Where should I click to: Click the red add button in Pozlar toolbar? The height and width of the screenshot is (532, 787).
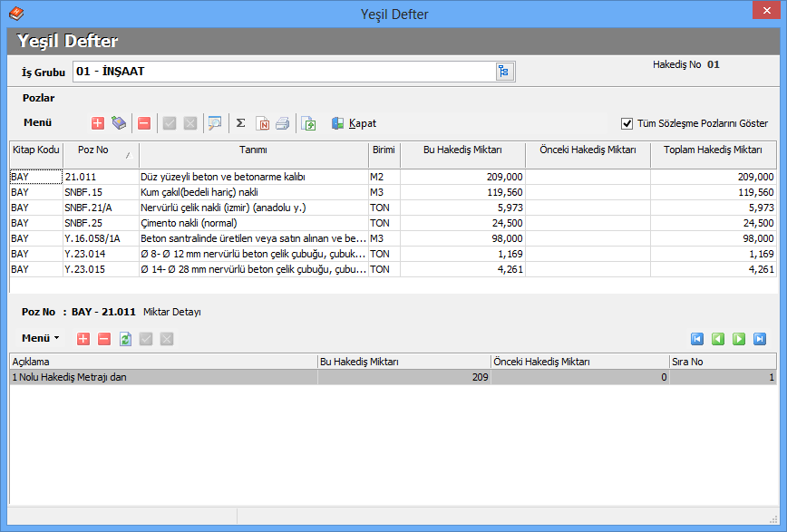98,123
